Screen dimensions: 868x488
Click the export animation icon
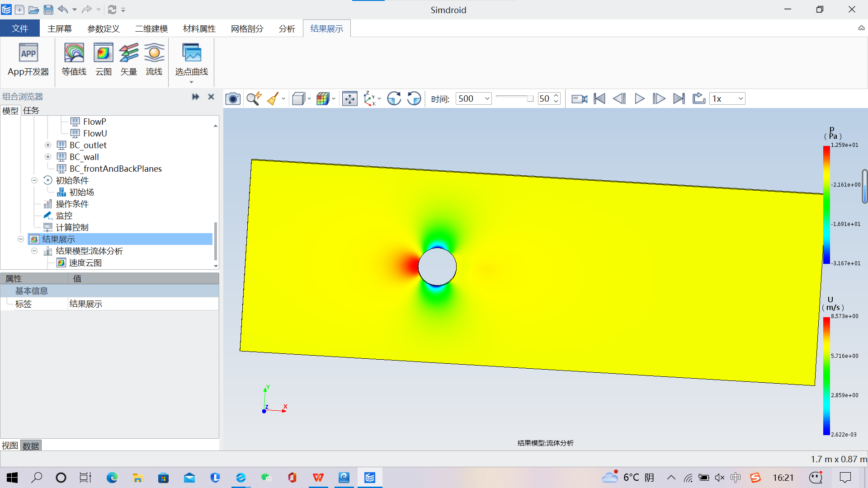point(699,99)
